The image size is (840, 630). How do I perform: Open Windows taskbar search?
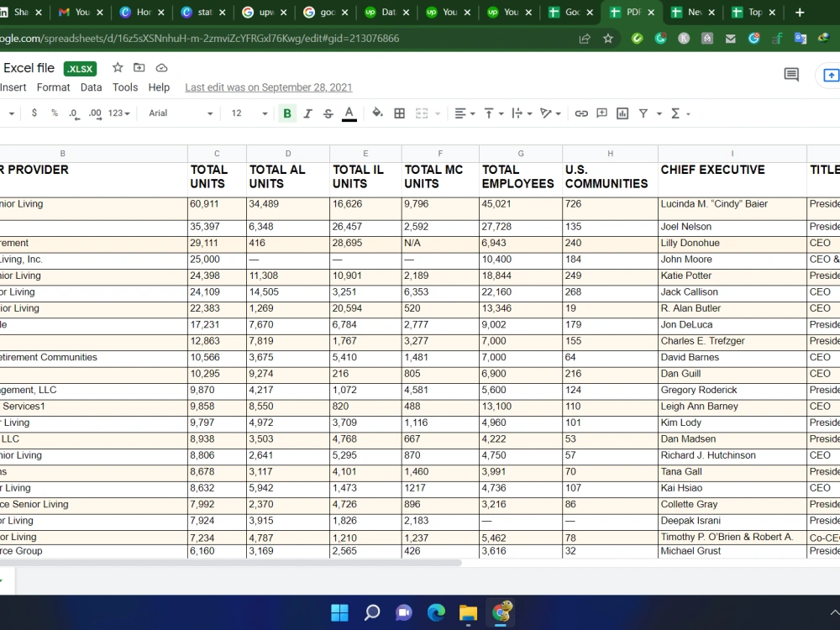372,612
